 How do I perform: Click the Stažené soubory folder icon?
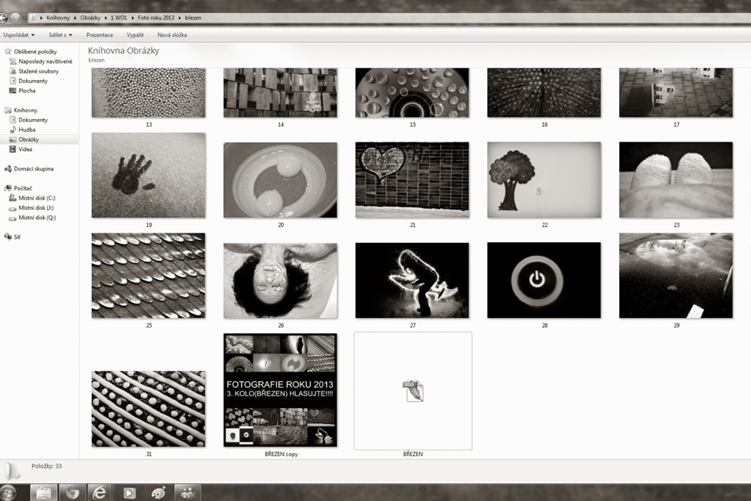[13, 71]
